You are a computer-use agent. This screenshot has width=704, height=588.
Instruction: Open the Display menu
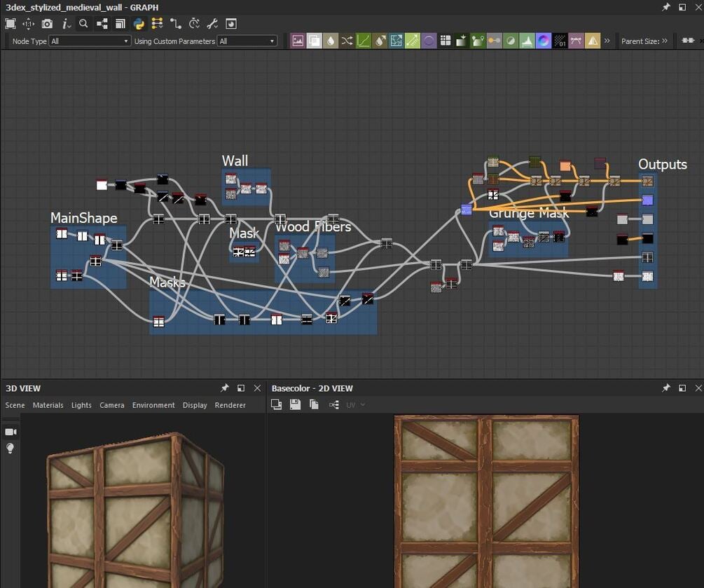195,405
